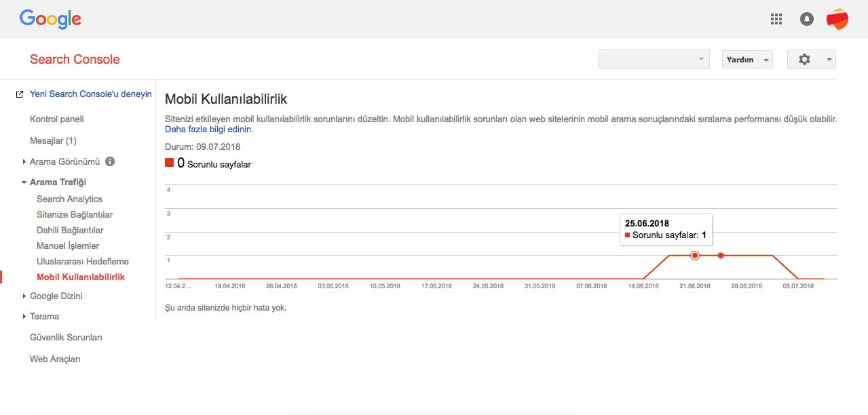Click the Şu anda sitenizde hiçbir hata yok message
Viewport: 868px width, 415px height.
point(226,308)
